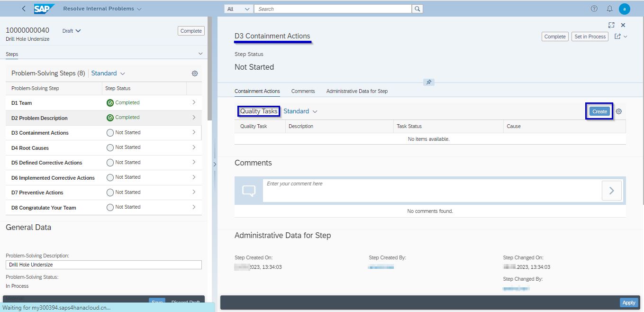
Task: Click the search magnifier icon
Action: click(x=417, y=9)
